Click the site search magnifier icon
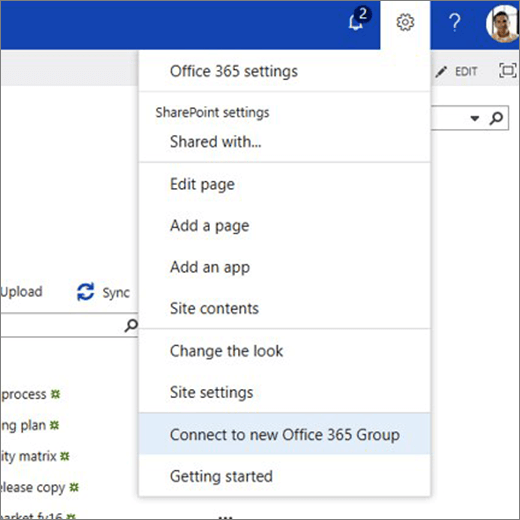The width and height of the screenshot is (520, 520). coord(496,118)
